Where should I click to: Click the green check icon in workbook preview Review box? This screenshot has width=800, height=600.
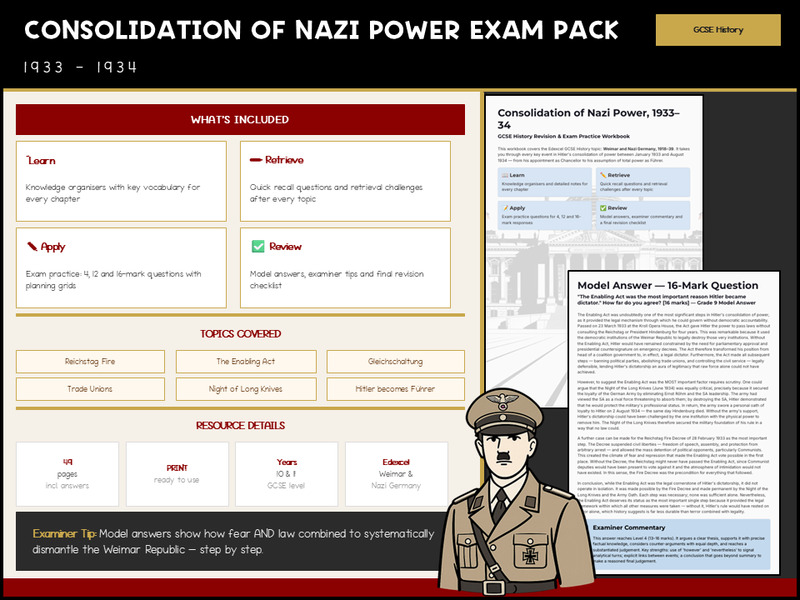(603, 208)
